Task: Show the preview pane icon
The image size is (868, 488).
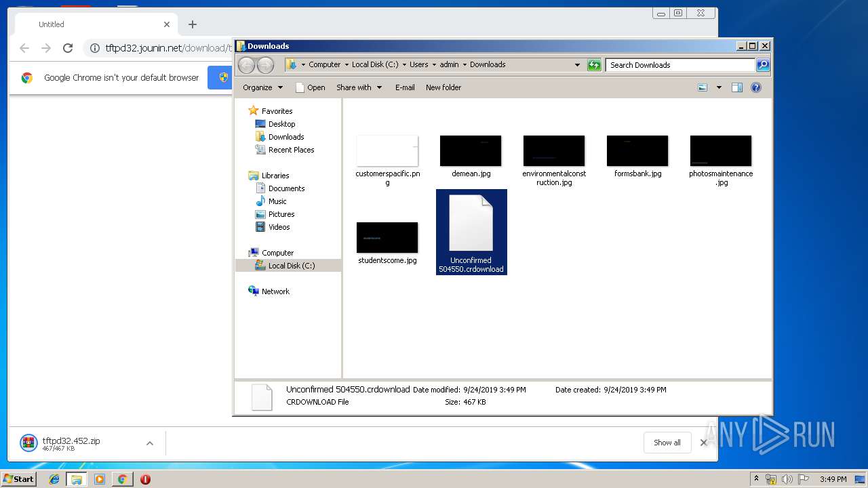Action: 737,87
